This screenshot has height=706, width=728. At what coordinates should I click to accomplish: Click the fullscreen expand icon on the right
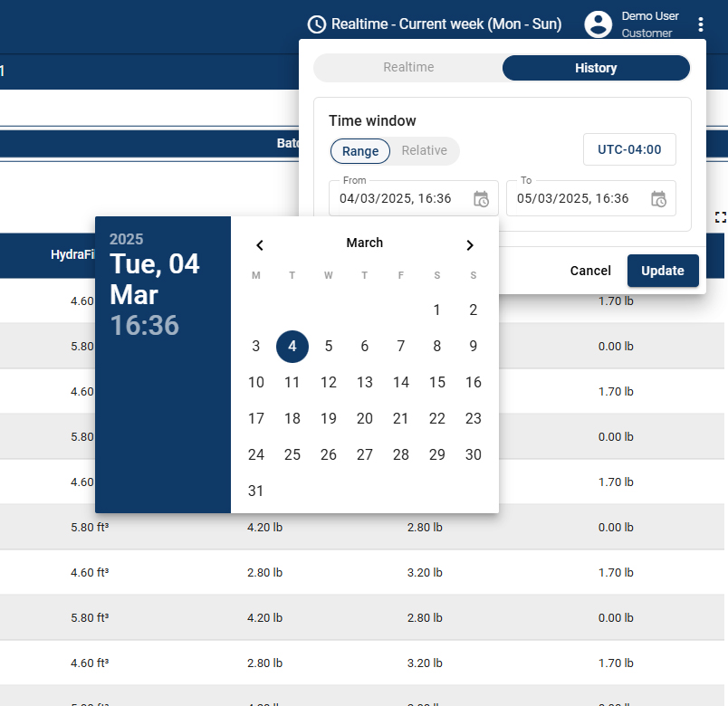[720, 217]
